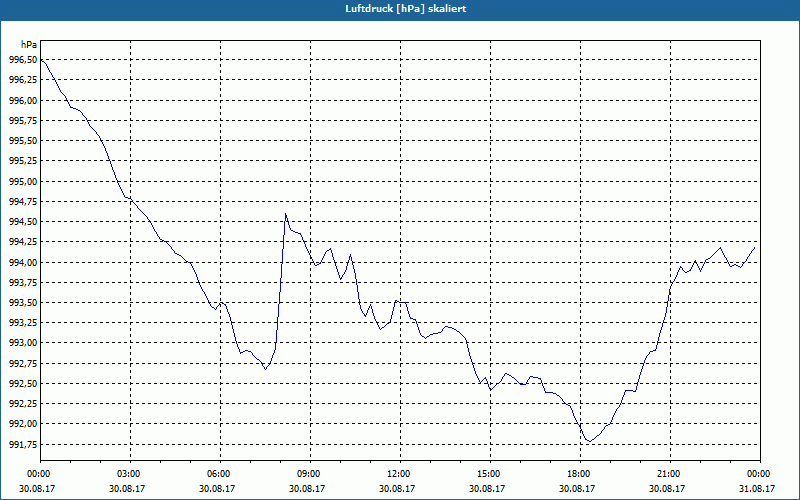Click the 09:00 time label

coord(310,474)
